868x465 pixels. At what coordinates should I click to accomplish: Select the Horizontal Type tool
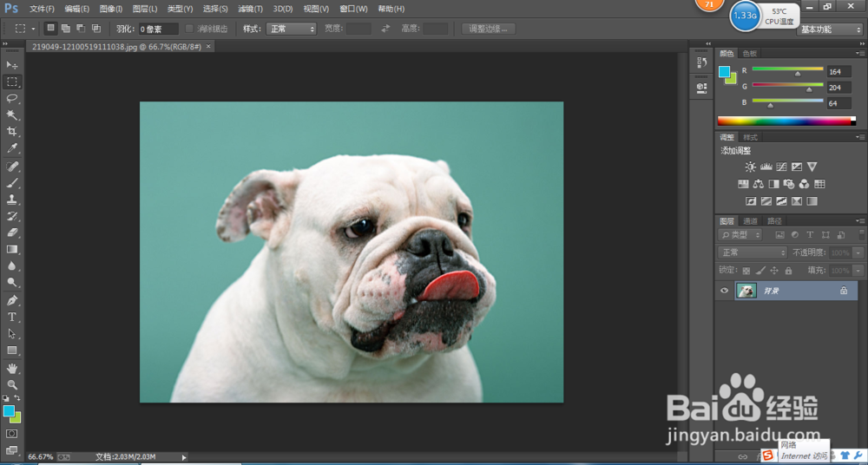pyautogui.click(x=12, y=317)
